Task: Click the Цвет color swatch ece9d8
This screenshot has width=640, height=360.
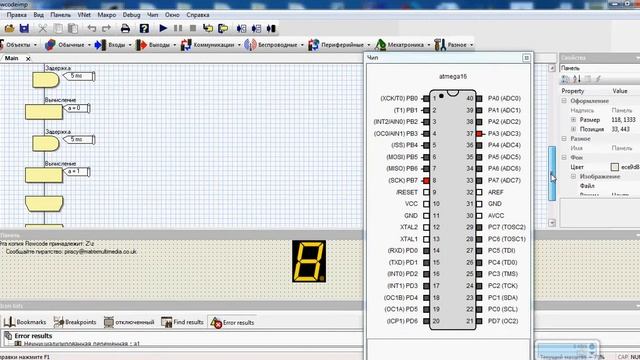Action: (615, 167)
